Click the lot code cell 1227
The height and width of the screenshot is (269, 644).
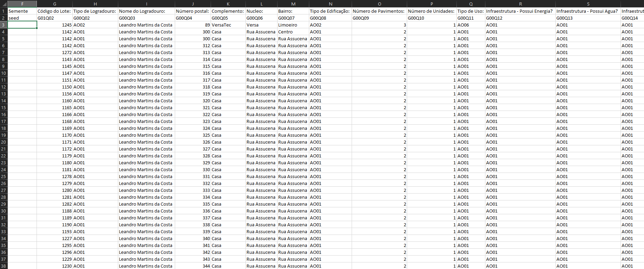[54, 238]
